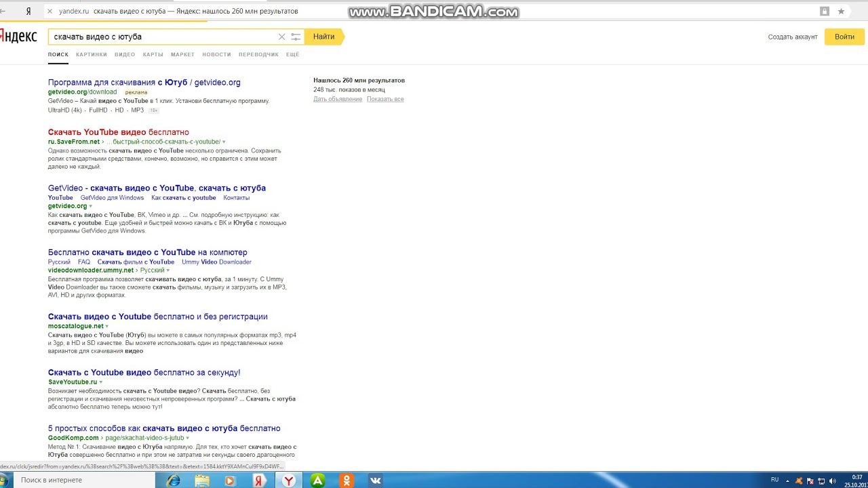Viewport: 868px width, 488px height.
Task: Open File Explorer from the taskbar
Action: [x=202, y=481]
